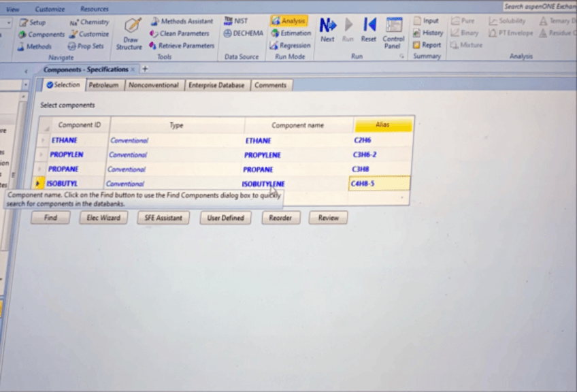Click the SFE Assistant button
Image resolution: width=577 pixels, height=392 pixels.
[163, 218]
